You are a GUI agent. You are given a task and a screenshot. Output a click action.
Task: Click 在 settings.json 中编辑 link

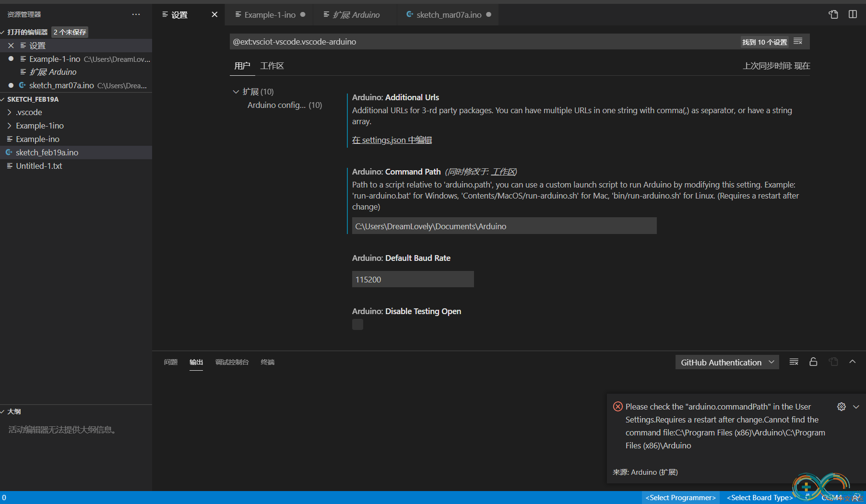(392, 140)
